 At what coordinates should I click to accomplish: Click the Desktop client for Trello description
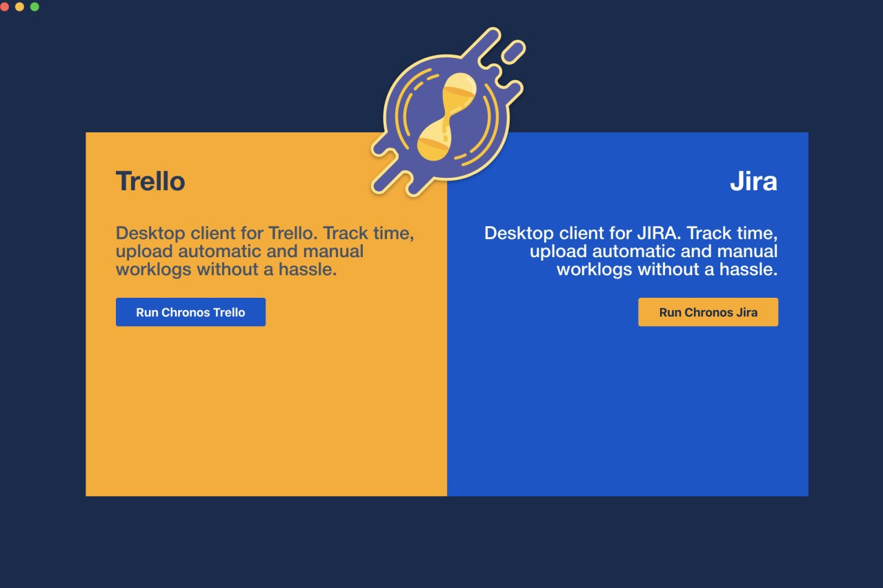pyautogui.click(x=266, y=251)
